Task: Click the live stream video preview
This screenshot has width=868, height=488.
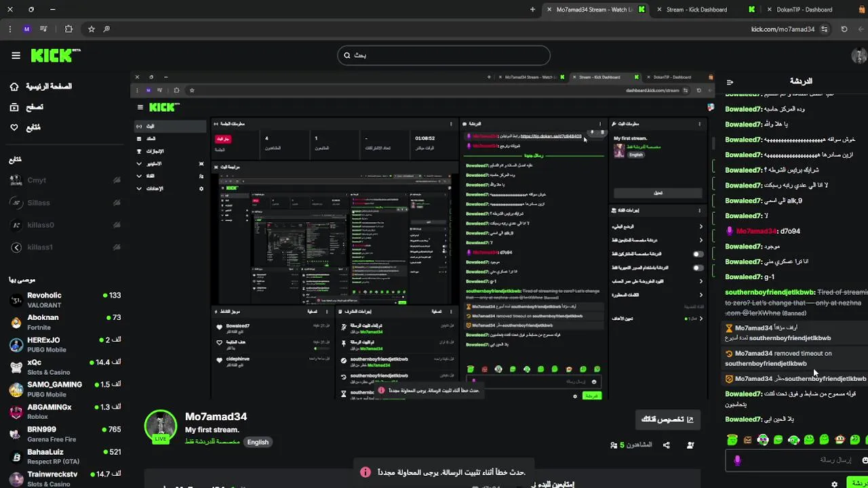Action: coord(422,235)
